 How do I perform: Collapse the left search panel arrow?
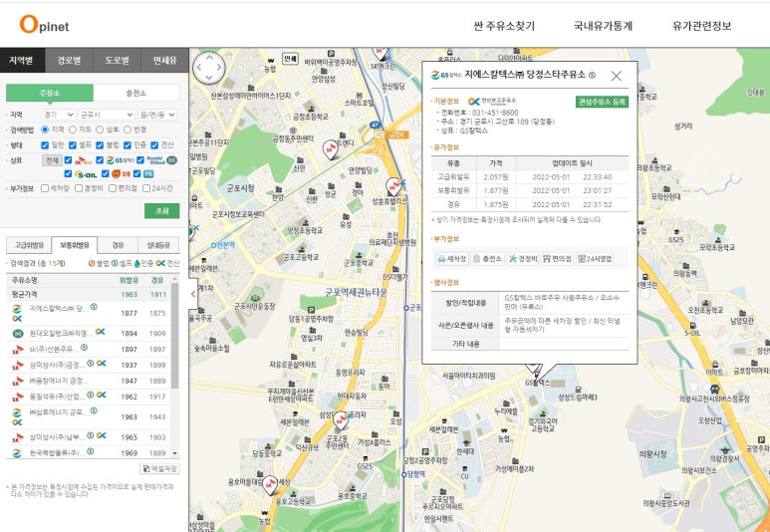[193, 294]
